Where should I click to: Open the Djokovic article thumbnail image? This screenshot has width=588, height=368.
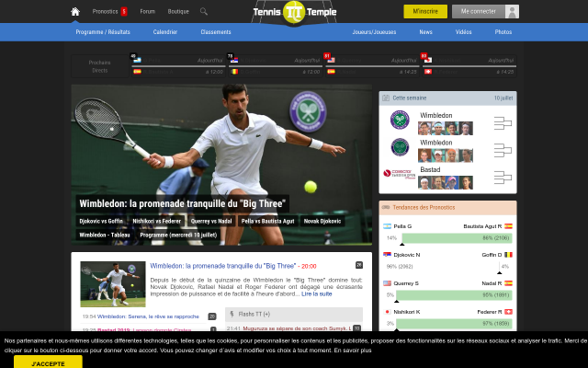point(113,284)
